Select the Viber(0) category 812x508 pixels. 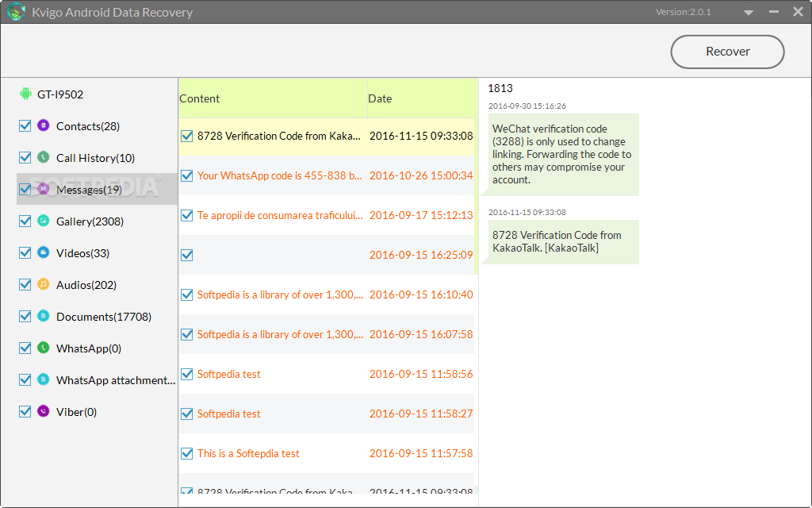coord(76,412)
